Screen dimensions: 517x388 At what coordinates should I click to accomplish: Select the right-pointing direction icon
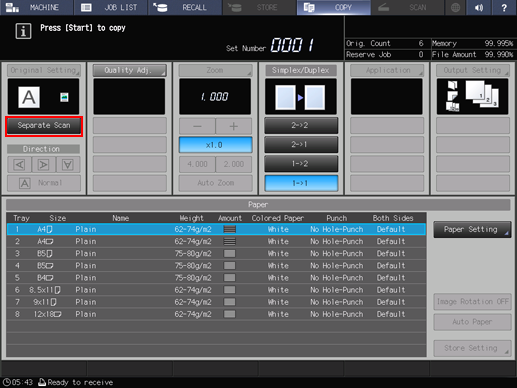click(43, 165)
